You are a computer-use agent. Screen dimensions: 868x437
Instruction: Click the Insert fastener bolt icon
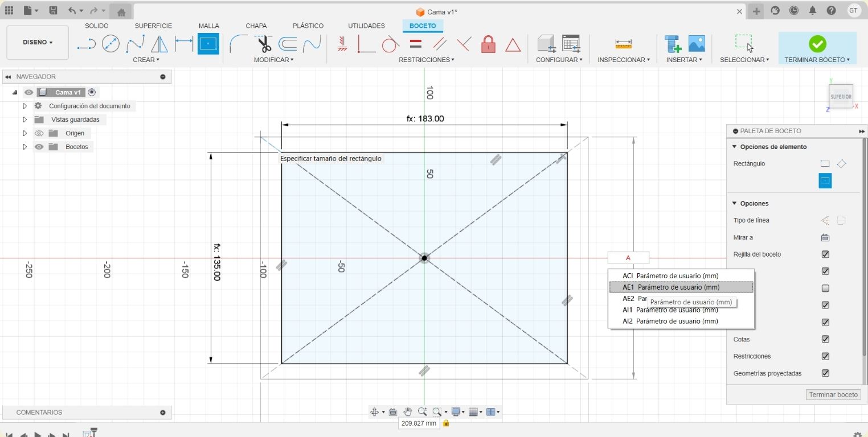(x=673, y=44)
